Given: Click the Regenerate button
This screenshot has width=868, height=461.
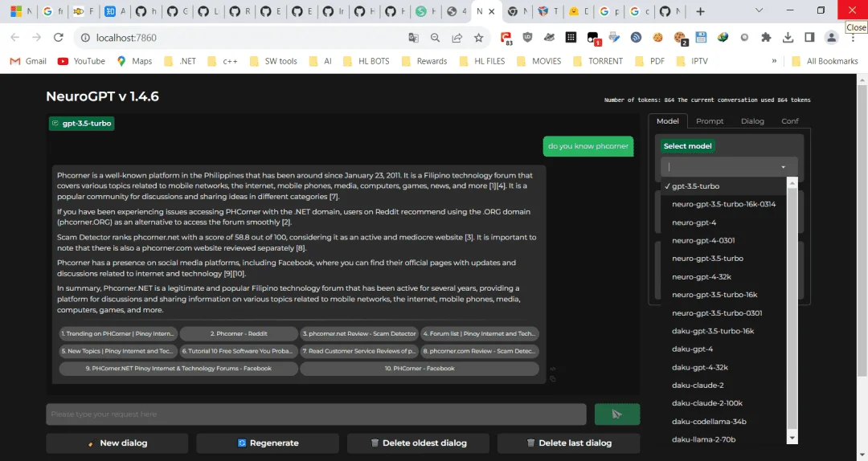Looking at the screenshot, I should (x=268, y=443).
